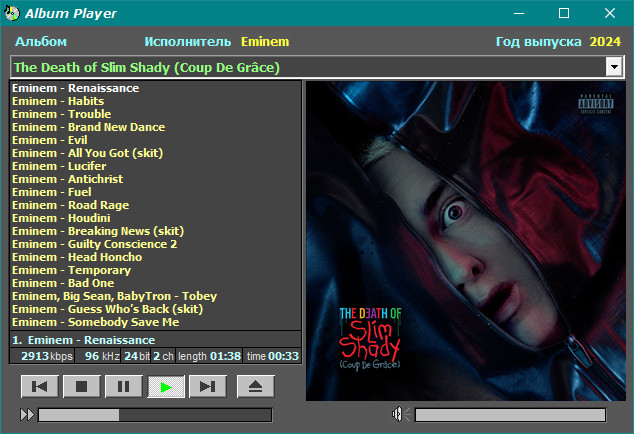Pause the current track
Screen dimensions: 634x434
(x=123, y=387)
